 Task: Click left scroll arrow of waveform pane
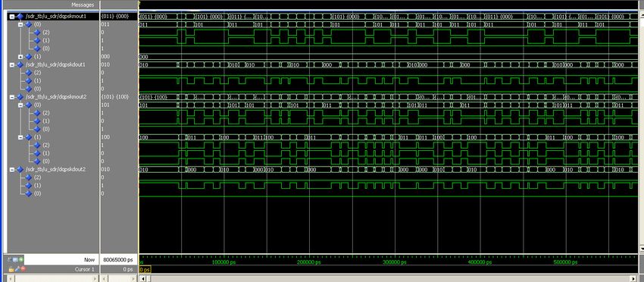pos(142,279)
